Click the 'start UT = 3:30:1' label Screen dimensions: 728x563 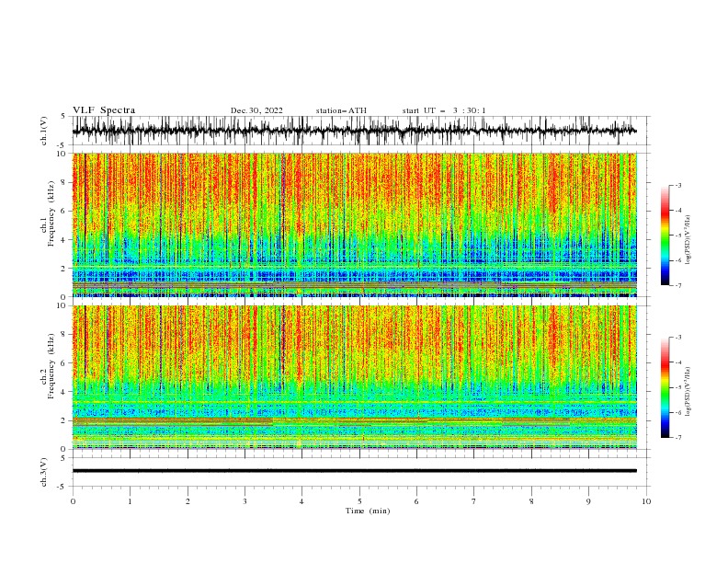[444, 110]
